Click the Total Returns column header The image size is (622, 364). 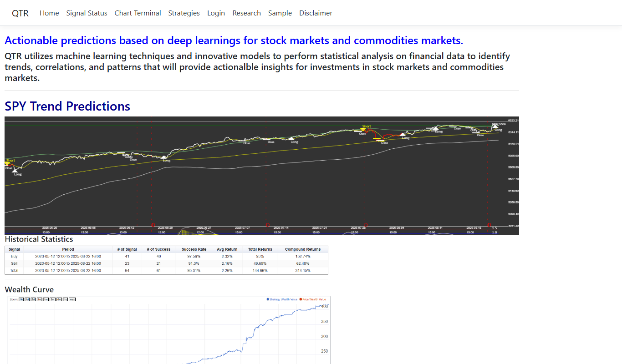260,249
